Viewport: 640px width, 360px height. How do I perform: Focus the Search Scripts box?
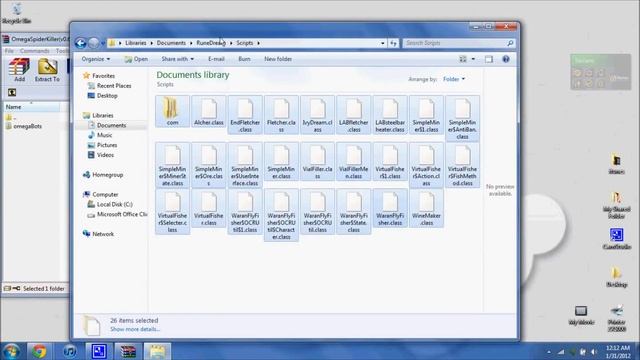(458, 43)
